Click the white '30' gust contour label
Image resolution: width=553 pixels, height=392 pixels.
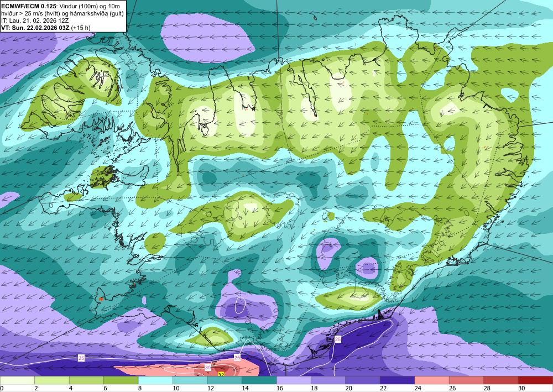point(208,368)
